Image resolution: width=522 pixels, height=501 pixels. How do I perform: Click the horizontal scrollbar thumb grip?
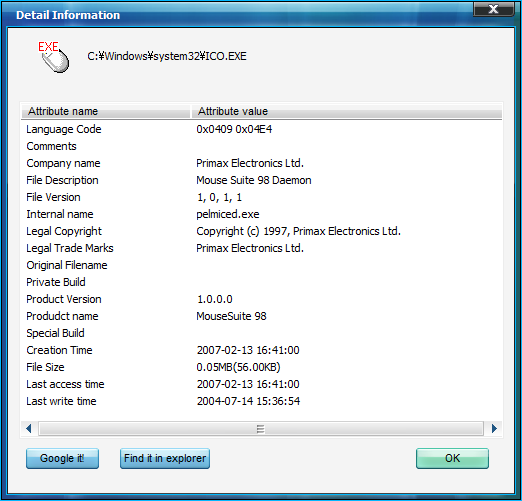[261, 429]
